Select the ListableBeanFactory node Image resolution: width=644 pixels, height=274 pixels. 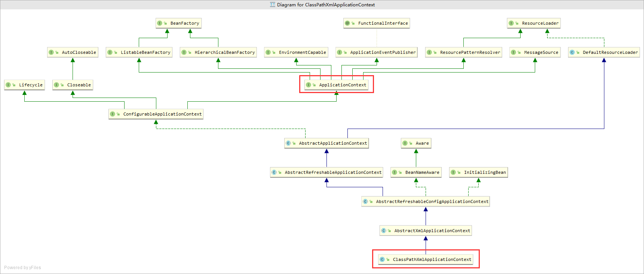[x=139, y=52]
